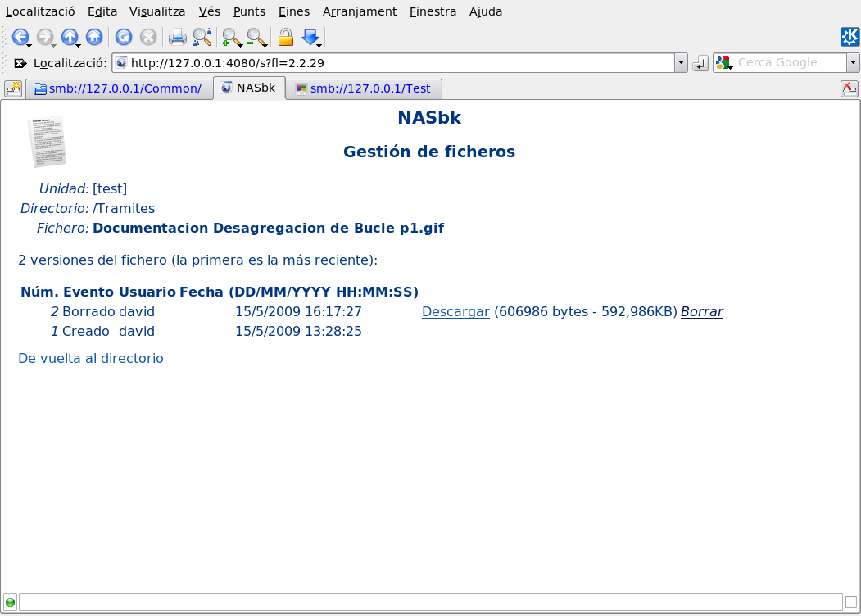Open the Localització menu
This screenshot has width=861, height=616.
point(40,11)
